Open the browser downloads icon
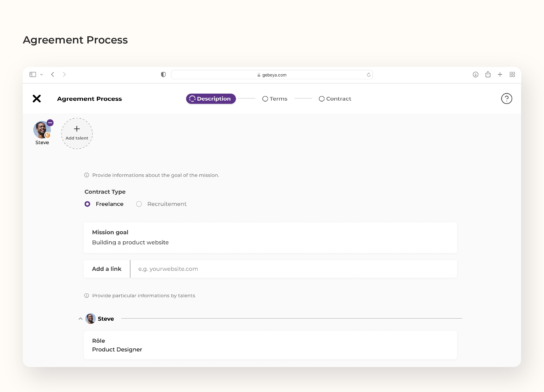The height and width of the screenshot is (392, 544). click(x=475, y=74)
